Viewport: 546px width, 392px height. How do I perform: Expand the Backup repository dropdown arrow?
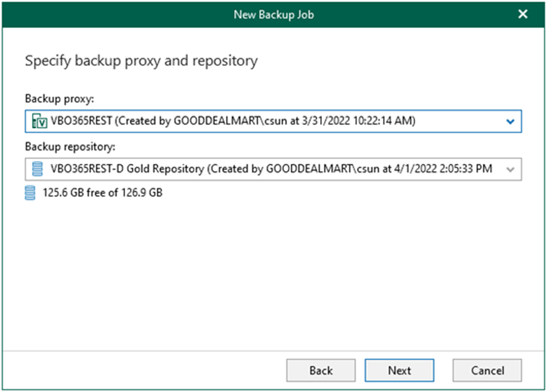point(510,169)
